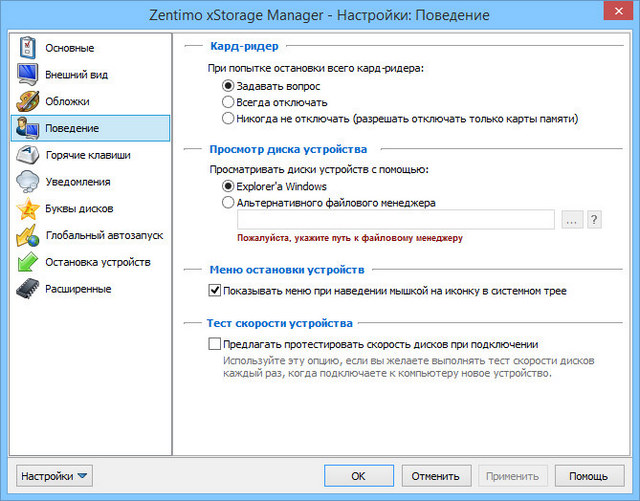Click the file manager path field
The width and height of the screenshot is (640, 501).
point(395,220)
